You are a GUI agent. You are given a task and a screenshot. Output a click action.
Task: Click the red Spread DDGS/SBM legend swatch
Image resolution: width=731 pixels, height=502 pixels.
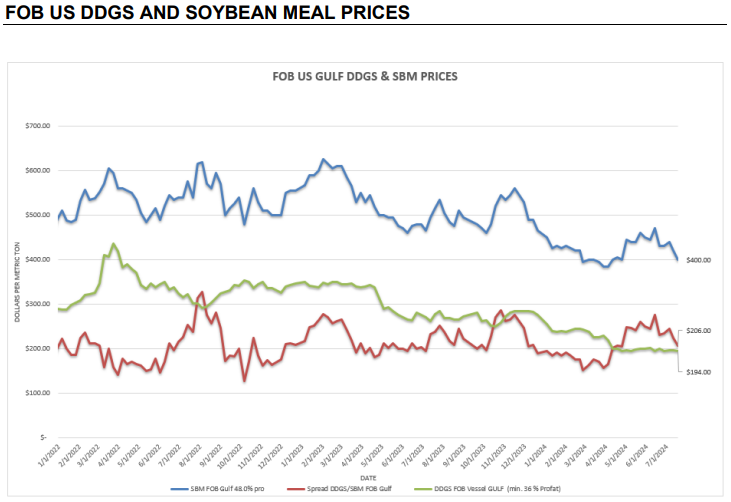pyautogui.click(x=296, y=489)
